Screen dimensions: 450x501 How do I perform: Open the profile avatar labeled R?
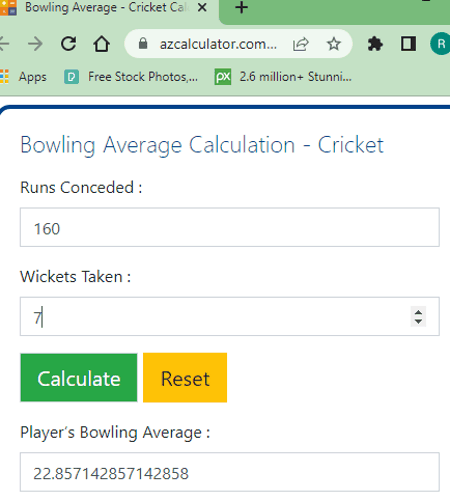click(440, 44)
